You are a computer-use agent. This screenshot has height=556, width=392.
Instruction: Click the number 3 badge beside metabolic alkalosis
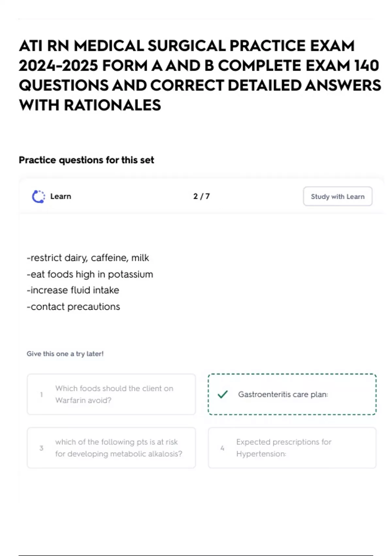coord(41,448)
